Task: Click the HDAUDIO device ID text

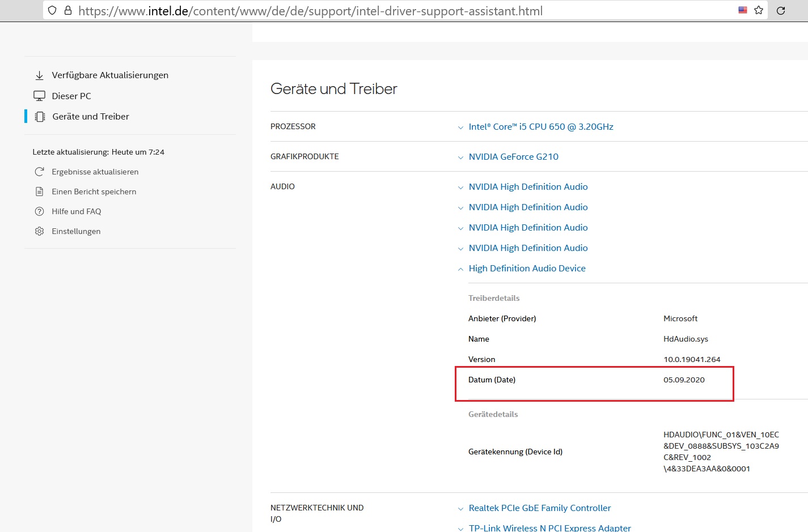Action: [x=721, y=452]
